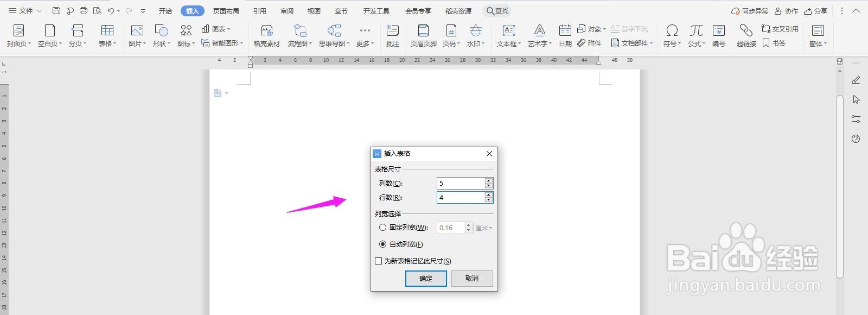Click the Collaborate (协作) button
The width and height of the screenshot is (868, 315).
point(786,11)
